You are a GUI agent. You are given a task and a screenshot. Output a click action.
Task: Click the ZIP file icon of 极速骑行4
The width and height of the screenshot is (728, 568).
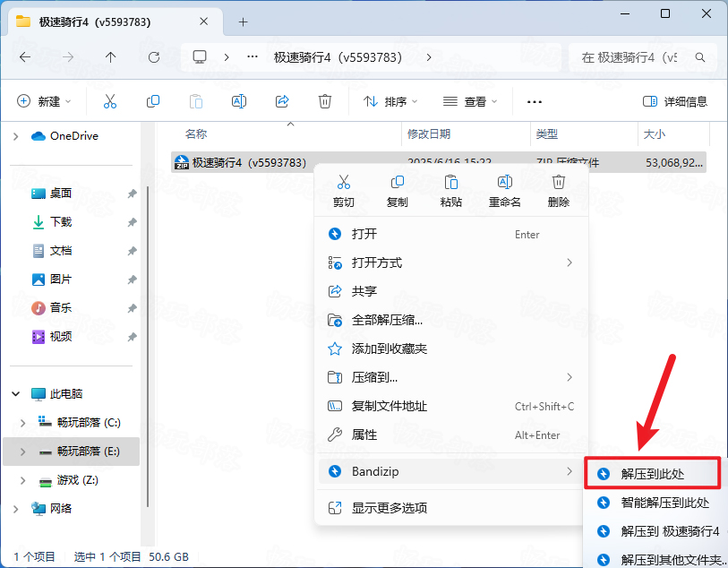point(182,162)
